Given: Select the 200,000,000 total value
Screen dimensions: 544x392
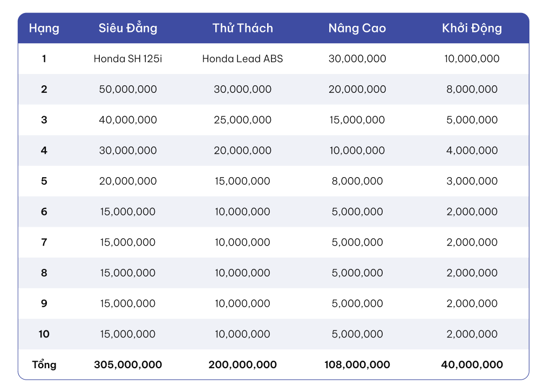Looking at the screenshot, I should 242,364.
